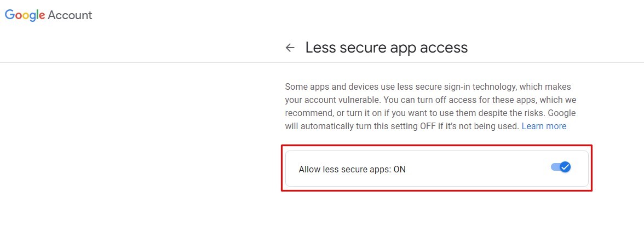644x249 pixels.
Task: Go back using the left arrow icon
Action: pos(290,48)
